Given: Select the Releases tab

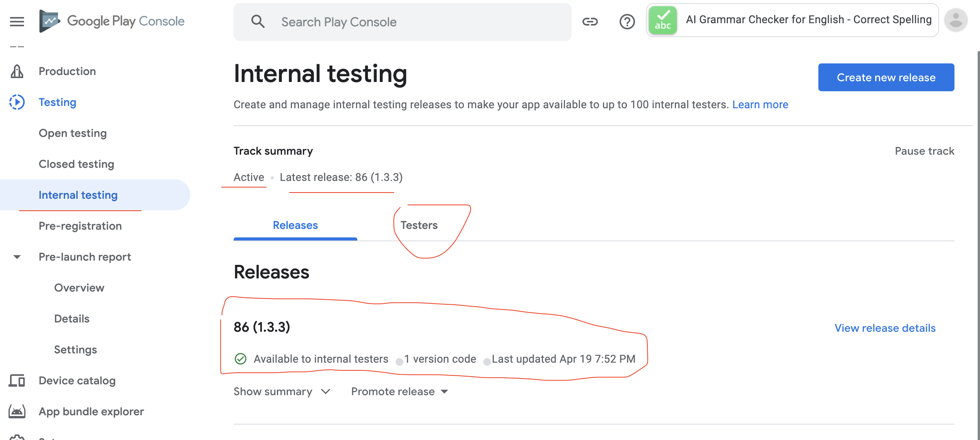Looking at the screenshot, I should [295, 225].
